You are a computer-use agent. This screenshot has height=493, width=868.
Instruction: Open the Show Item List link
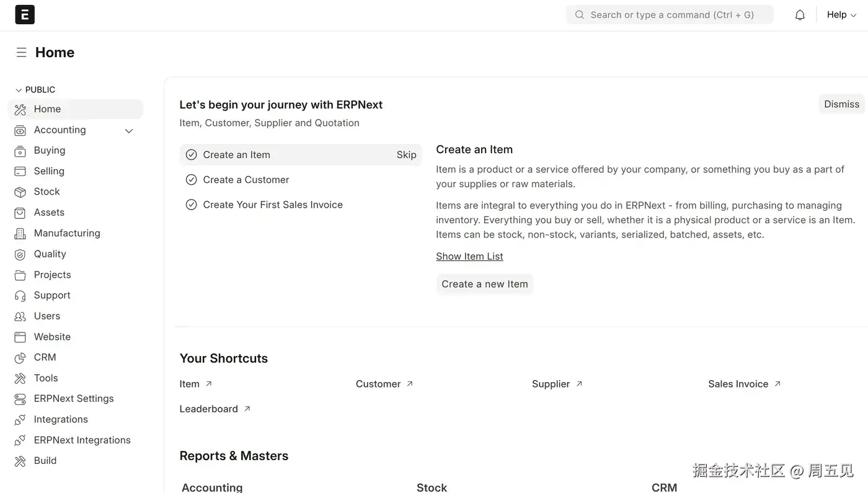tap(469, 256)
